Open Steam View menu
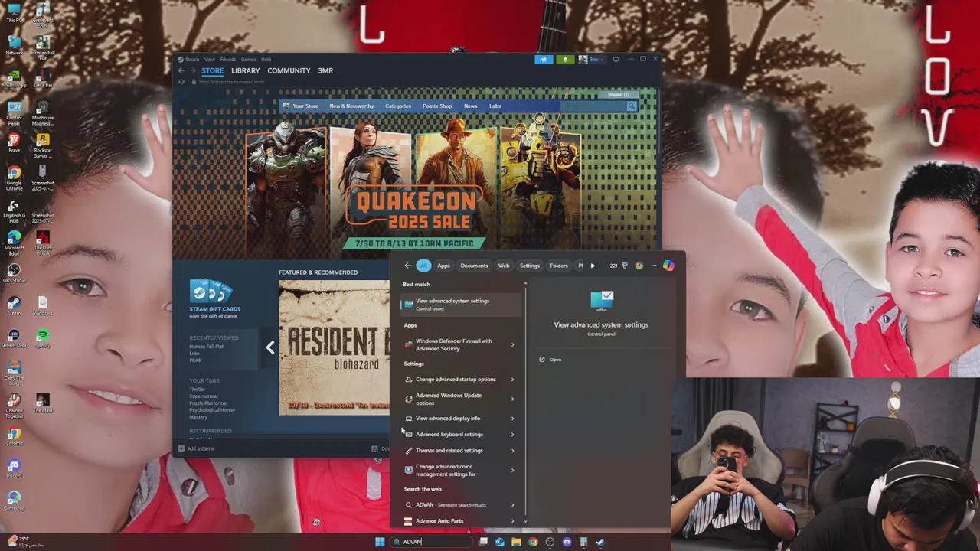 coord(209,59)
